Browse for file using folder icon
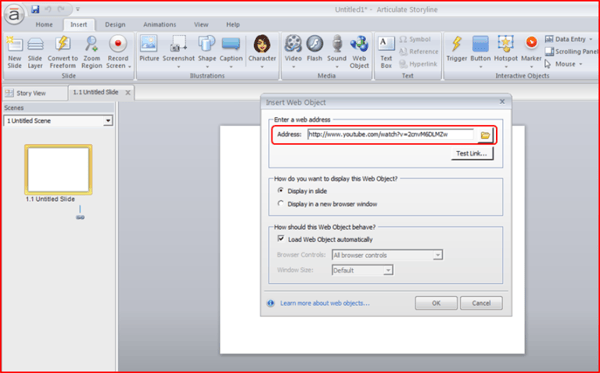Screen dimensions: 600x373 tap(485, 135)
